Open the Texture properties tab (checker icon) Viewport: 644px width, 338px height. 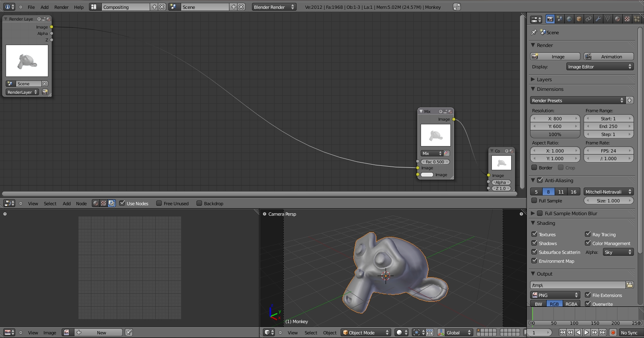point(627,19)
